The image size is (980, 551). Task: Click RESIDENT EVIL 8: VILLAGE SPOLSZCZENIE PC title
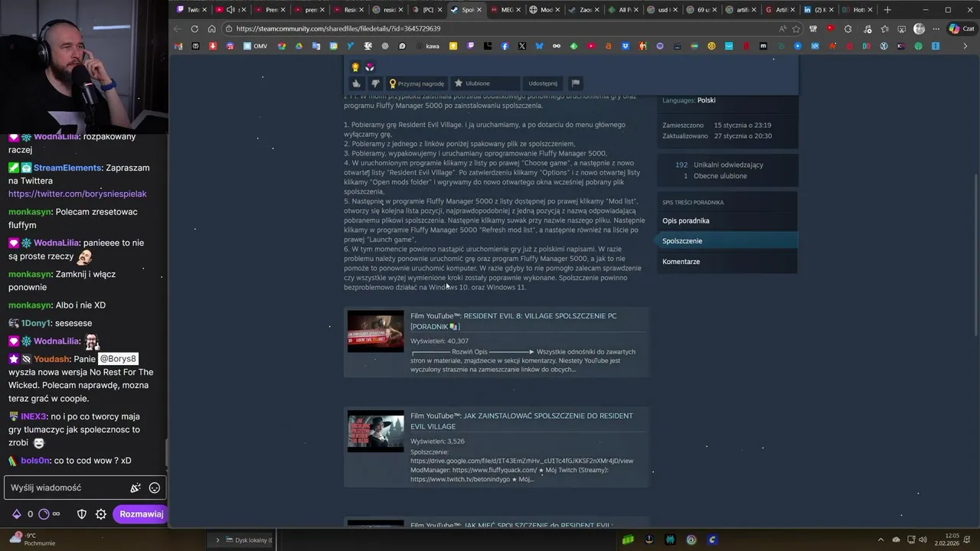pos(513,321)
